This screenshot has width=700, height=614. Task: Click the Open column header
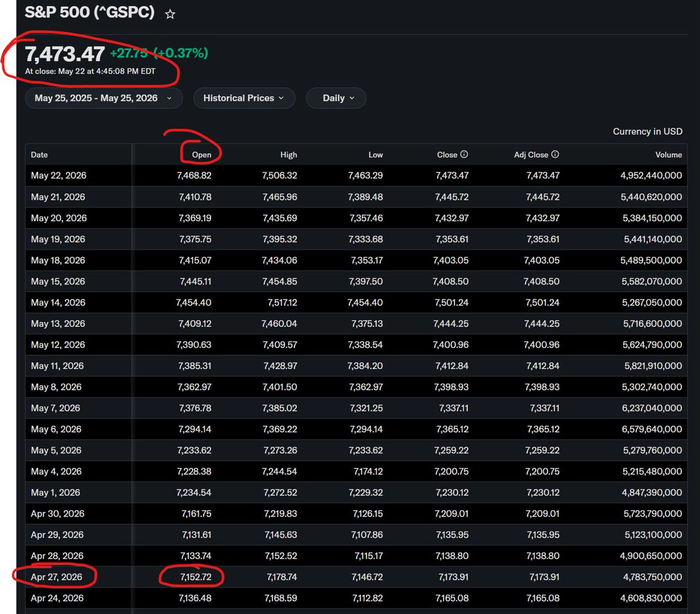(x=202, y=155)
